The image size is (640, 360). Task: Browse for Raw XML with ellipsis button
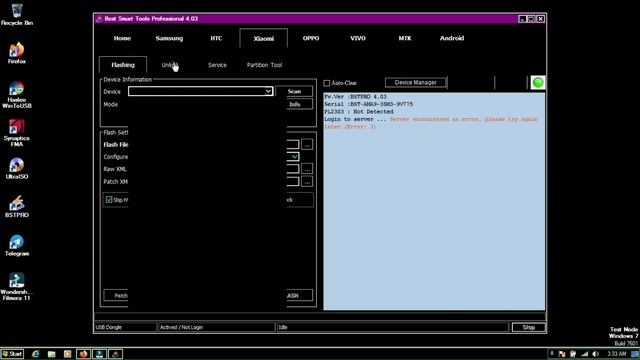pyautogui.click(x=307, y=169)
